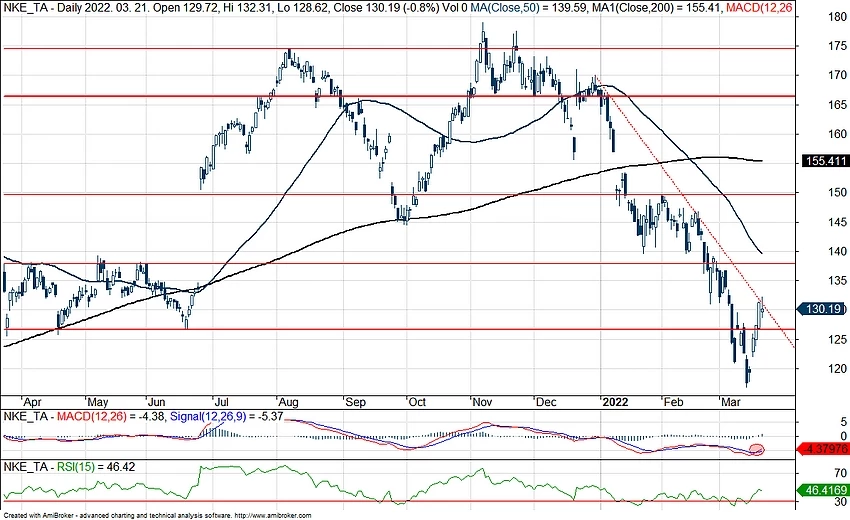Click the RSI(15) = 46.42 pane label
Screen dimensions: 850x520
(x=96, y=467)
